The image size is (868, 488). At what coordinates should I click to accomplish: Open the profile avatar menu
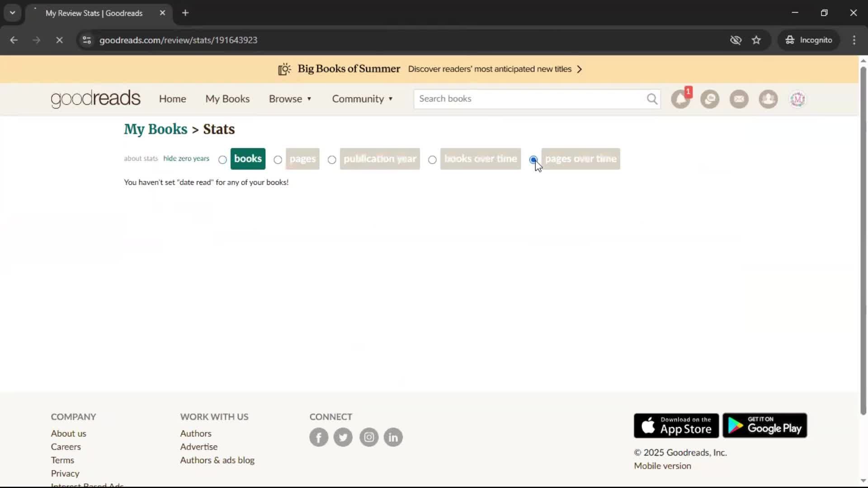tap(797, 99)
